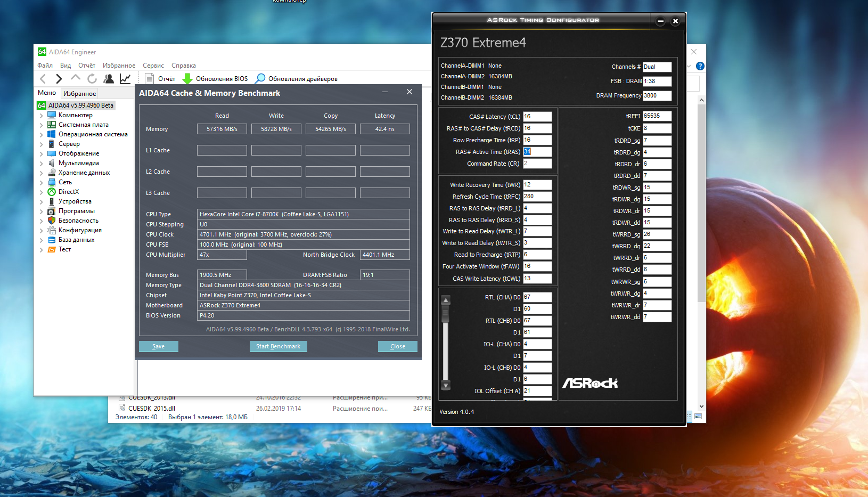Expand the Компьютер tree node
Screen dimensions: 868x497
[41, 116]
